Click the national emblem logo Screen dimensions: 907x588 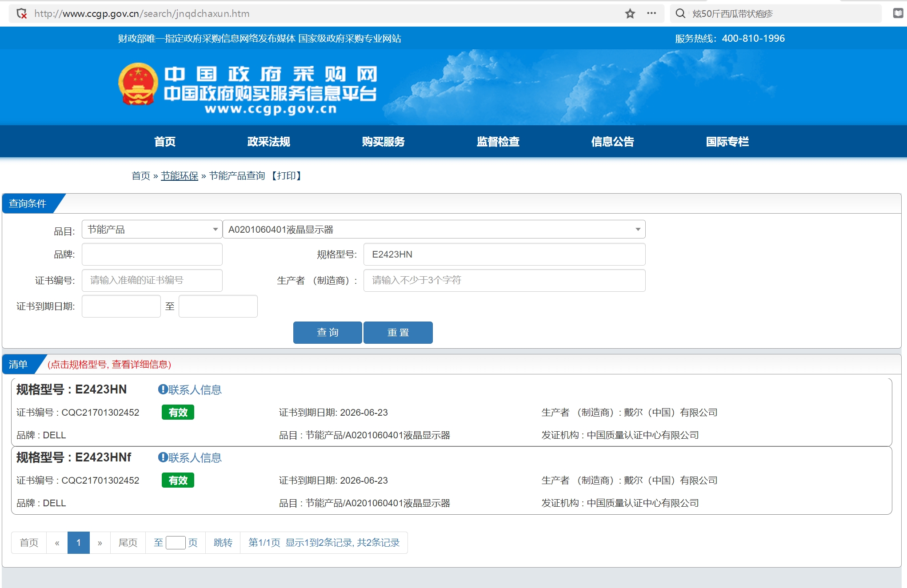pos(138,84)
